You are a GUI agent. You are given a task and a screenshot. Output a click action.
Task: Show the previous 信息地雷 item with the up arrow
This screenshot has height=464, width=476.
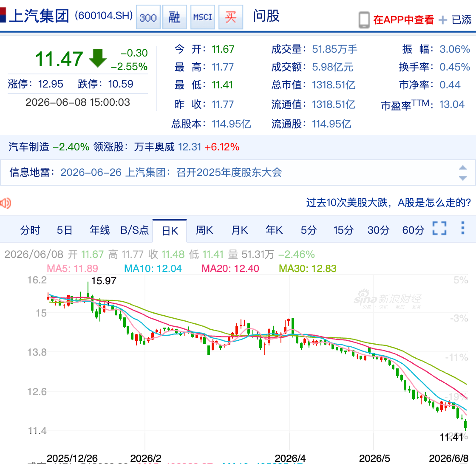coord(463,167)
